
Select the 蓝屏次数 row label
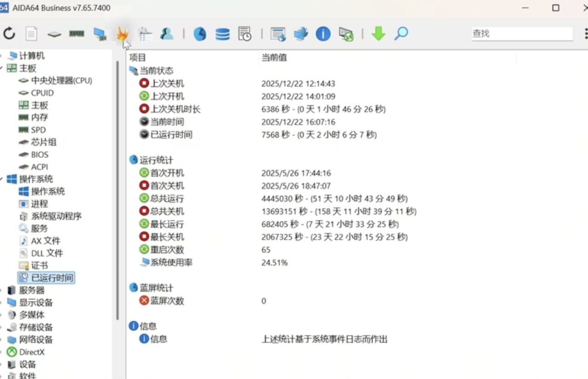[167, 301]
